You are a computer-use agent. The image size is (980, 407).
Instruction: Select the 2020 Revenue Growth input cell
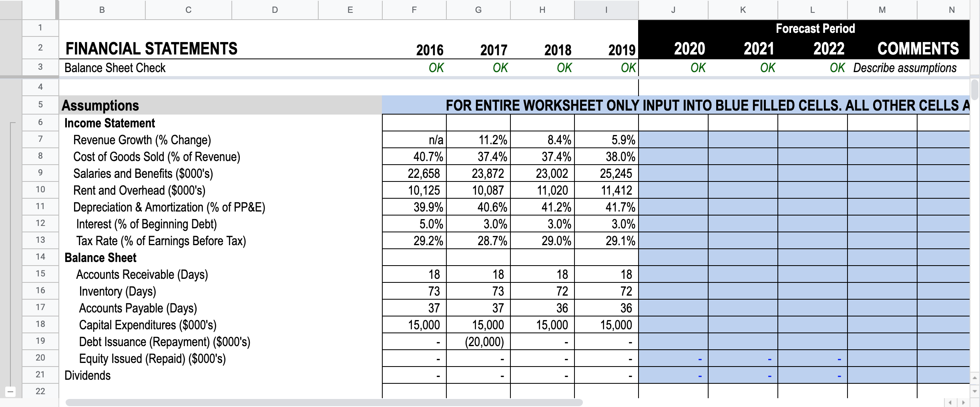click(x=673, y=140)
